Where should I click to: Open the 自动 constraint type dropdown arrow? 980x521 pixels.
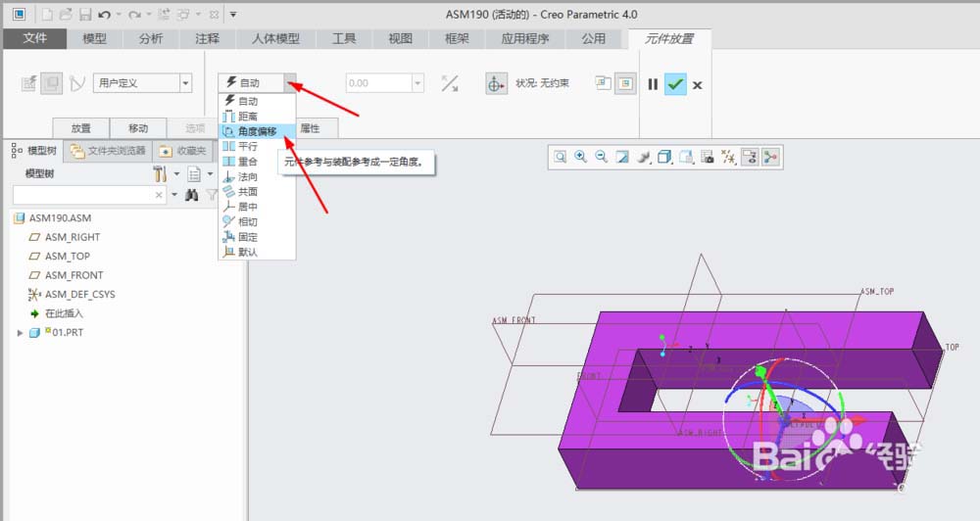click(x=290, y=83)
